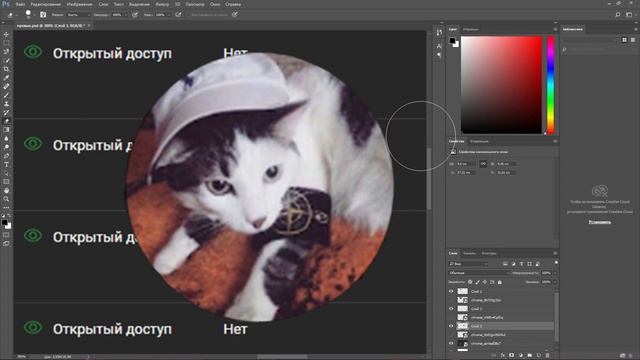Create a new layer group folder icon
The height and width of the screenshot is (360, 640).
[529, 356]
